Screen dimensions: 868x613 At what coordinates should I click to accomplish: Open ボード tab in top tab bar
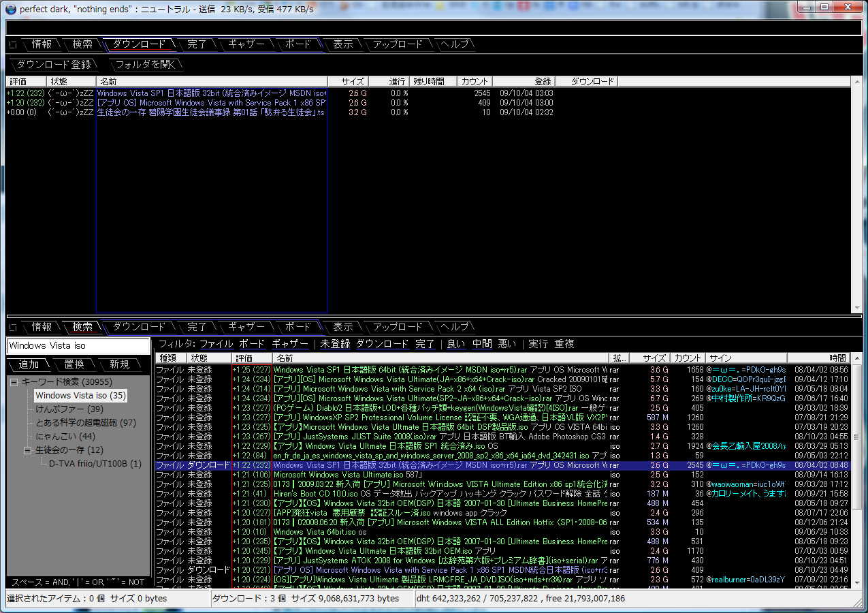point(298,44)
